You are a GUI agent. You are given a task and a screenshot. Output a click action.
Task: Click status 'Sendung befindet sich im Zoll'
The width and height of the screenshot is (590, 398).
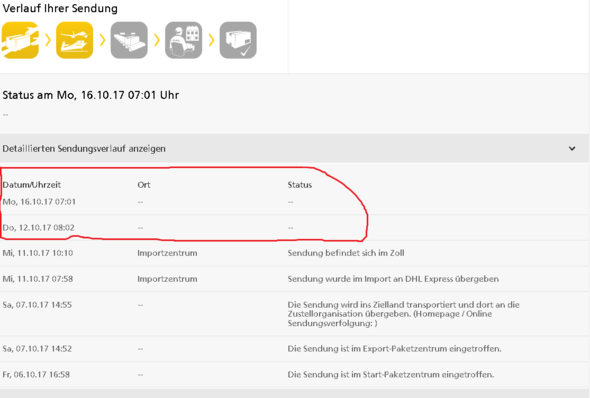(x=346, y=253)
